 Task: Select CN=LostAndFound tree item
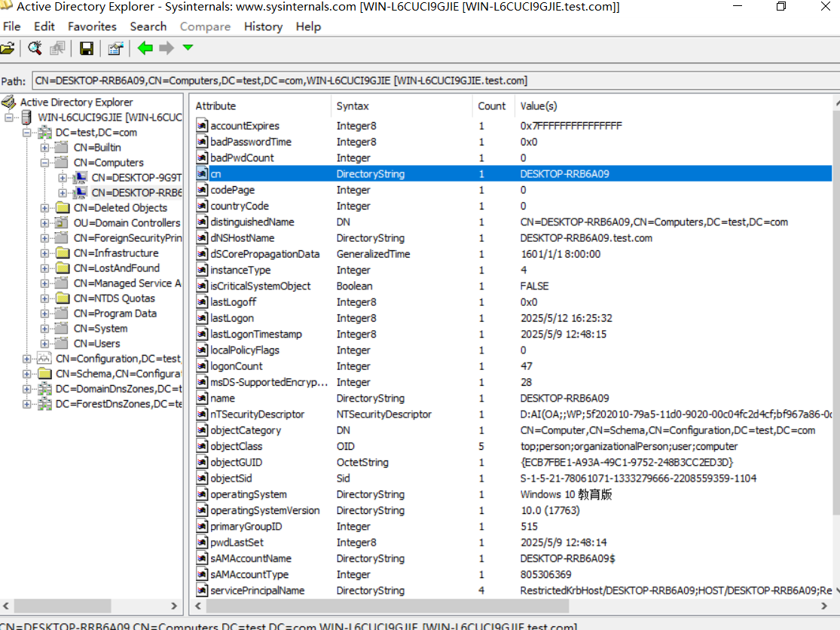116,268
